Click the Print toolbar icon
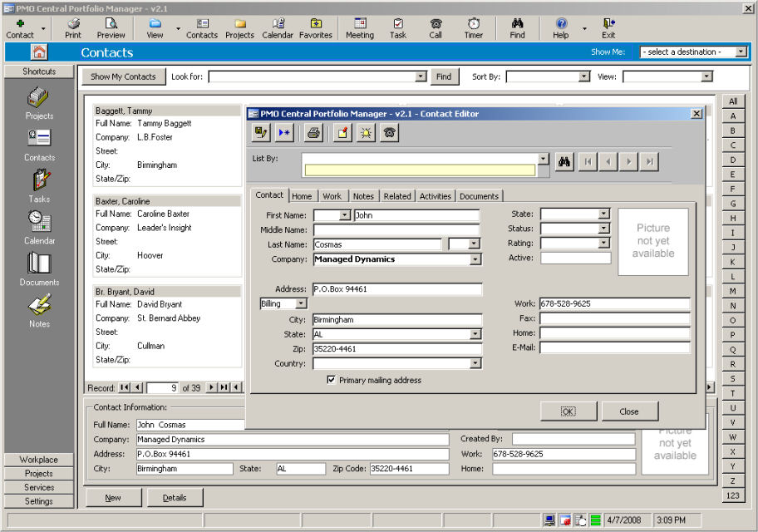 pos(73,28)
